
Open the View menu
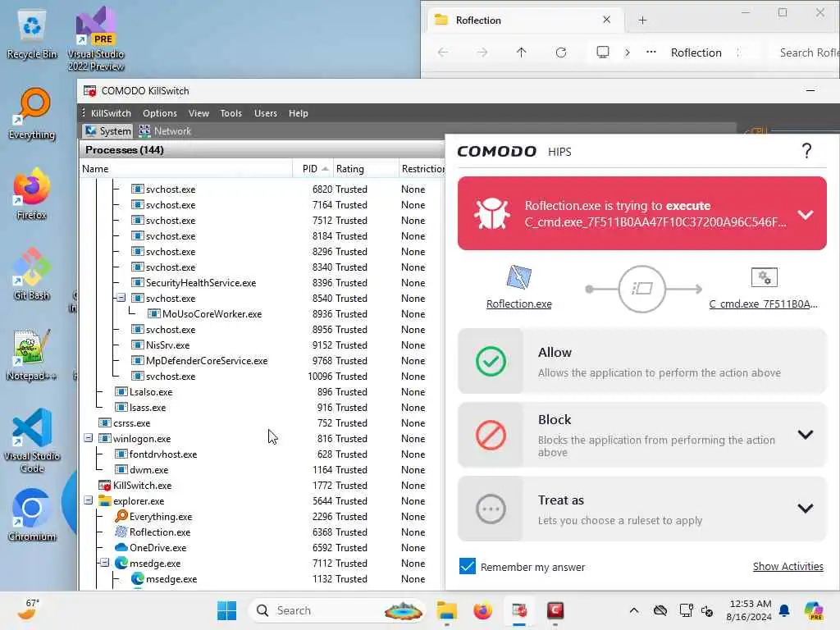pyautogui.click(x=199, y=113)
